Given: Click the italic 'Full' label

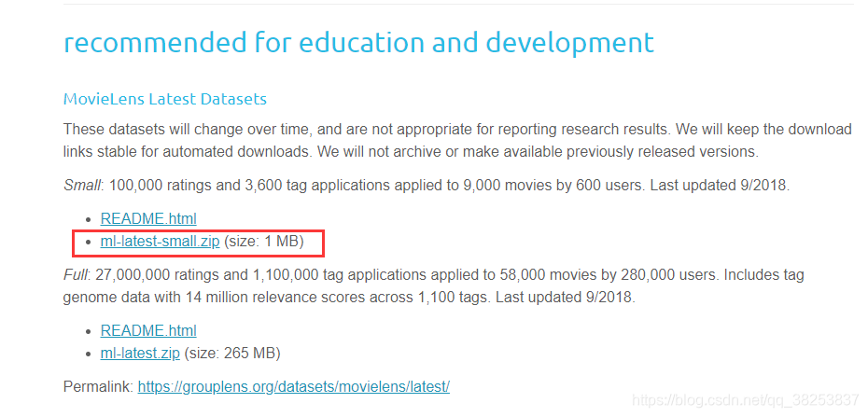Looking at the screenshot, I should (75, 274).
